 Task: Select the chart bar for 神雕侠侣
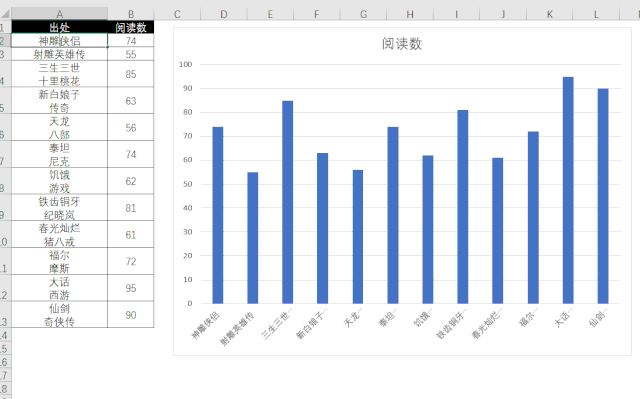tap(218, 215)
